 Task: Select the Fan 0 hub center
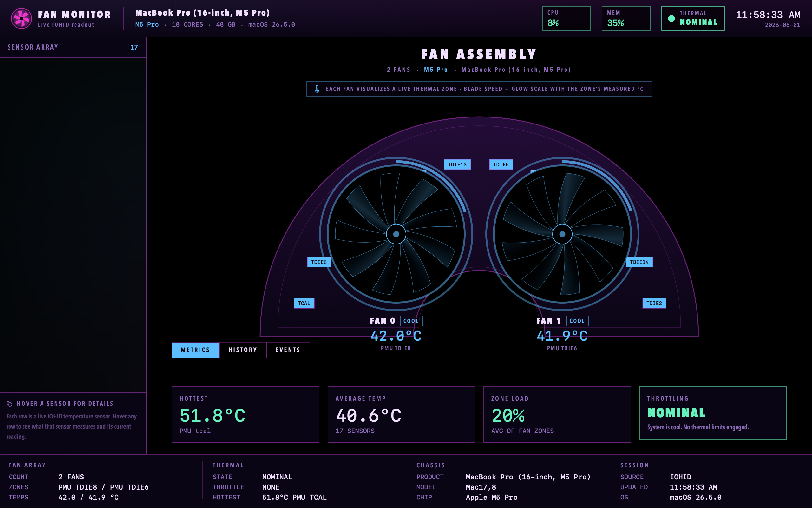(x=396, y=234)
